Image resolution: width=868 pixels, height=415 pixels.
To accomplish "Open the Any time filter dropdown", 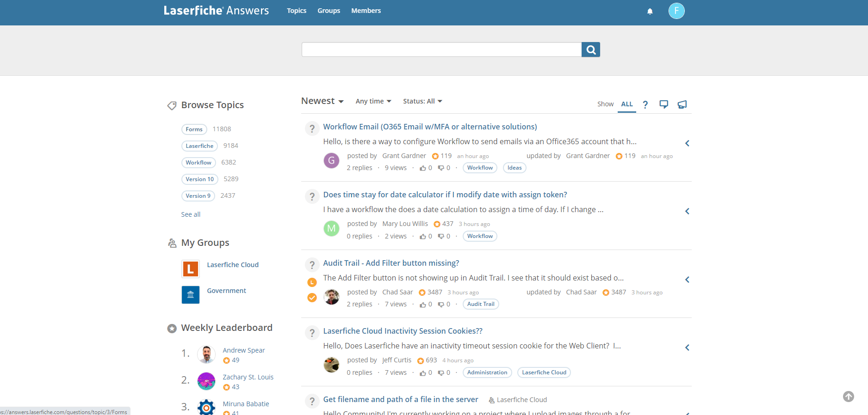I will tap(373, 101).
